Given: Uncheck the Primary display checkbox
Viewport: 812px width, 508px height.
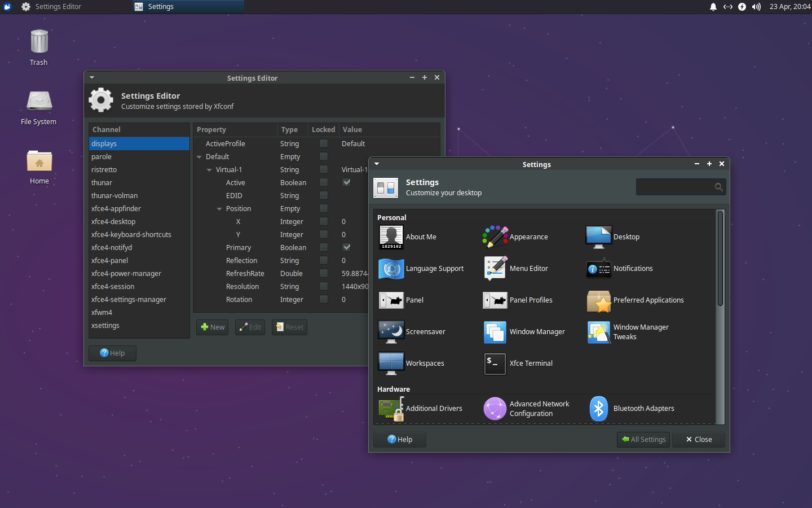Looking at the screenshot, I should [346, 247].
